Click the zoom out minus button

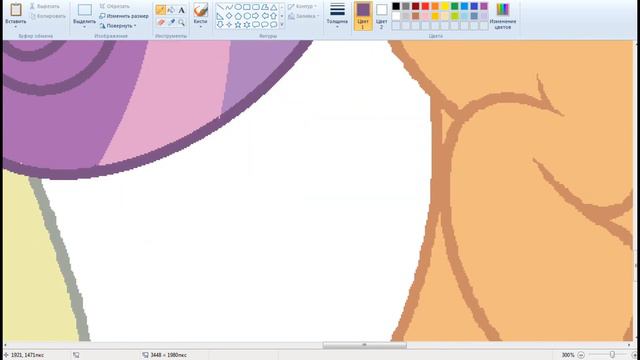pyautogui.click(x=581, y=355)
